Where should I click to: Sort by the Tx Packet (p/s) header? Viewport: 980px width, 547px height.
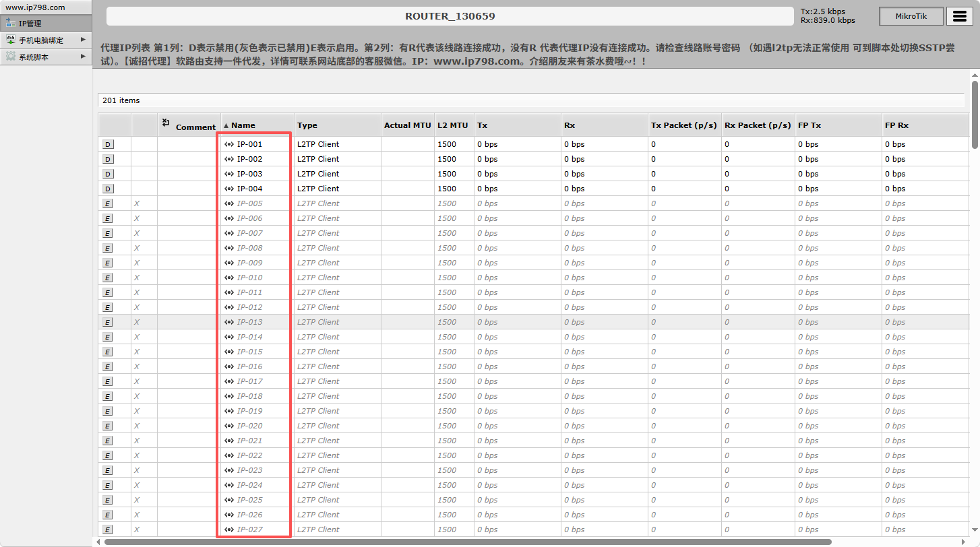pos(685,125)
